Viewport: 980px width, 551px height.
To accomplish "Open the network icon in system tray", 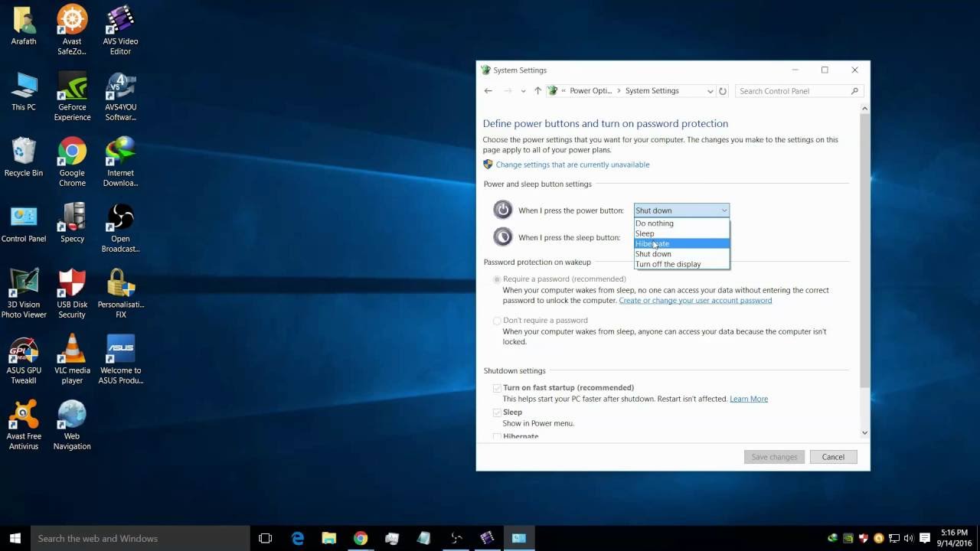I will (893, 538).
